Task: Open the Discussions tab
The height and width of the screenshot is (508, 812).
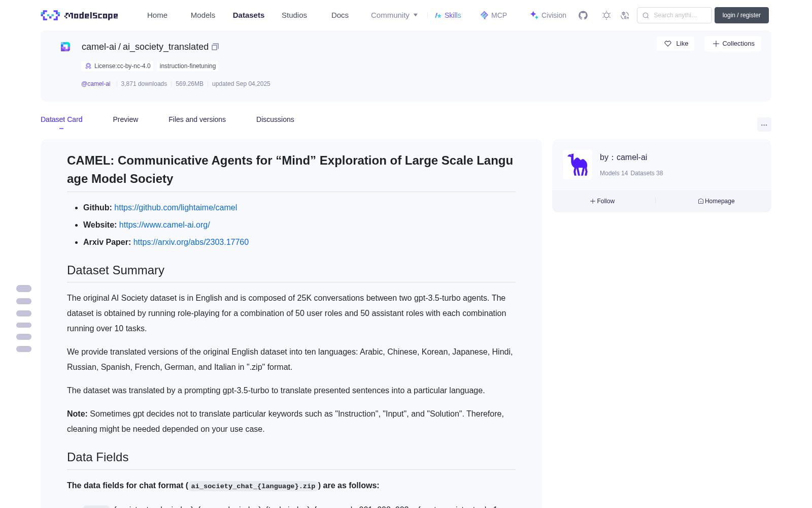Action: [x=275, y=119]
